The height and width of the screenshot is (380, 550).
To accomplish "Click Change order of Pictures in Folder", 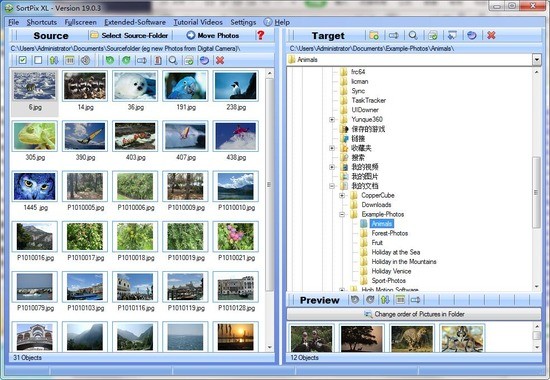I will 414,314.
